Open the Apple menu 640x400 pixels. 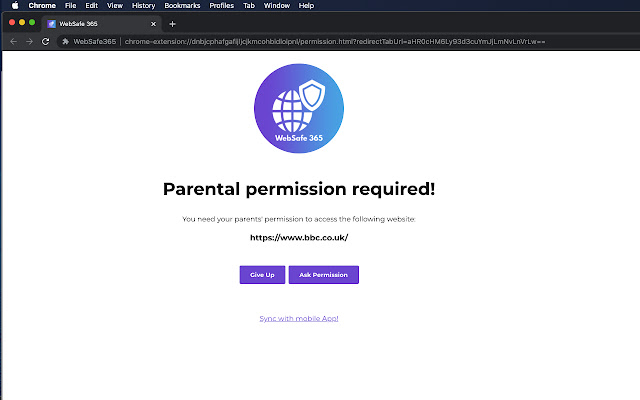tap(15, 5)
